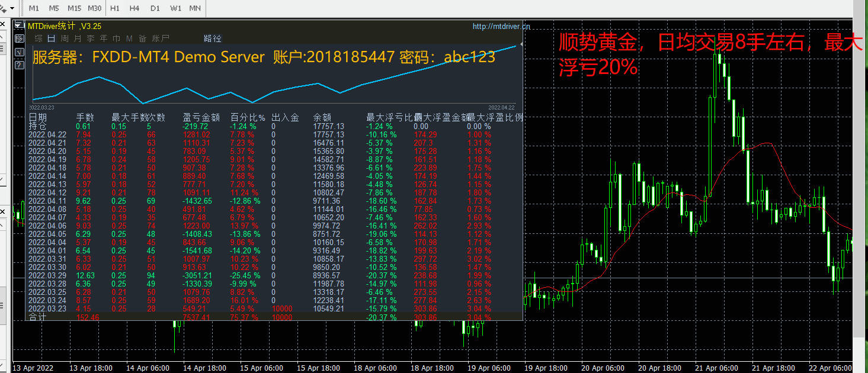The width and height of the screenshot is (868, 373).
Task: Click the 2022.03.23 equity curve start label
Action: tap(41, 107)
